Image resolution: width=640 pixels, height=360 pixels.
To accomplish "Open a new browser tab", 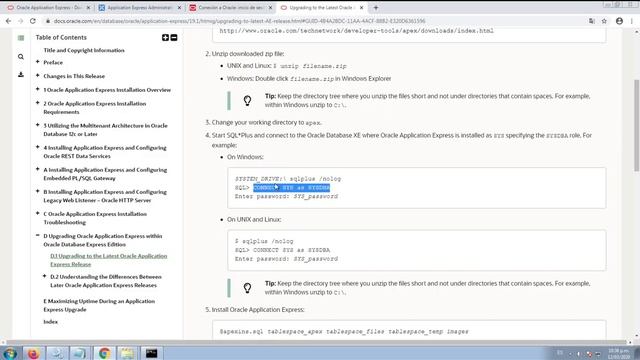I will click(376, 7).
